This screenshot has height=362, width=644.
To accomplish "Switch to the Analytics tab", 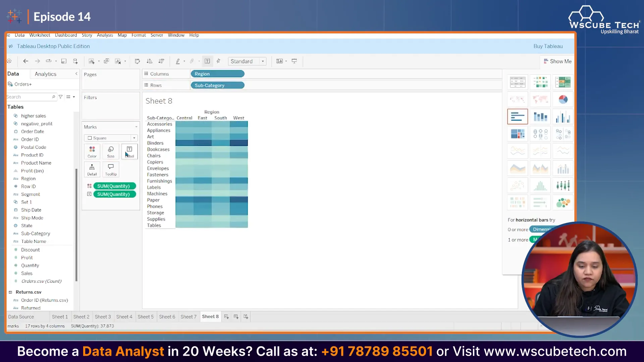I will pyautogui.click(x=46, y=74).
